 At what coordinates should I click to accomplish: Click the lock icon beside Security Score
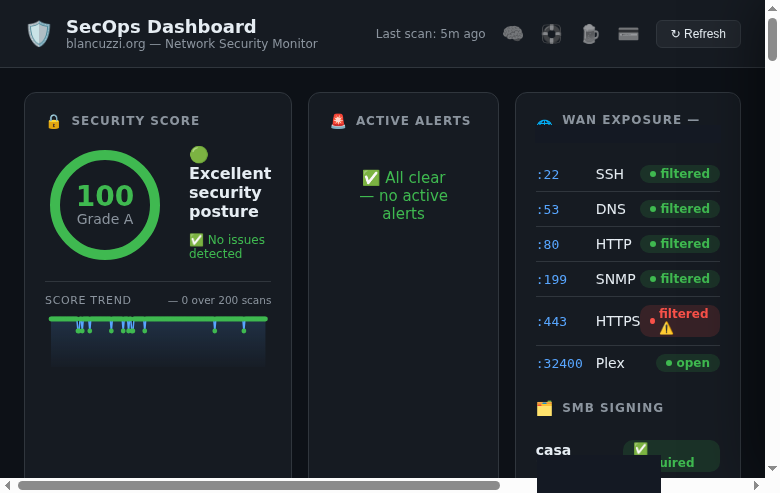pyautogui.click(x=54, y=121)
